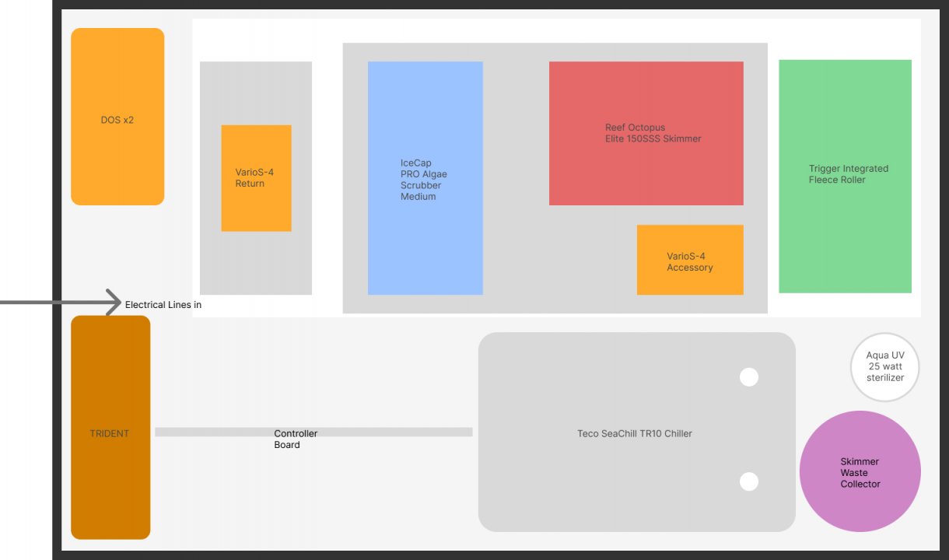949x560 pixels.
Task: Select the orange DOS x2 block
Action: [x=117, y=117]
